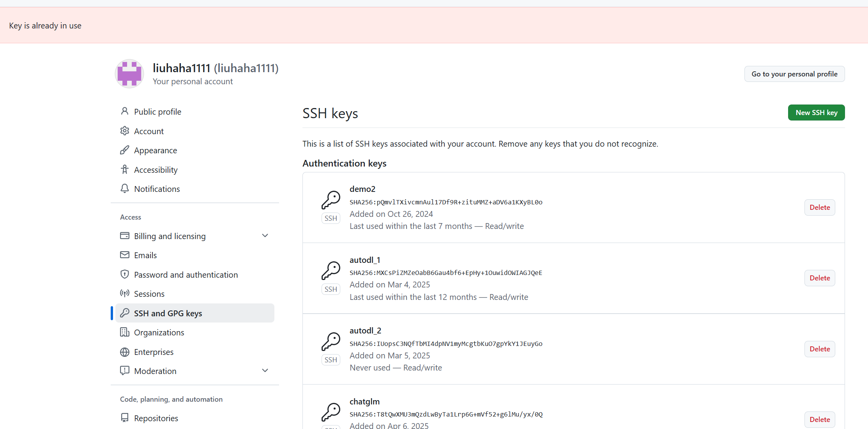The image size is (868, 429).
Task: Click the Notifications bell icon
Action: tap(124, 189)
